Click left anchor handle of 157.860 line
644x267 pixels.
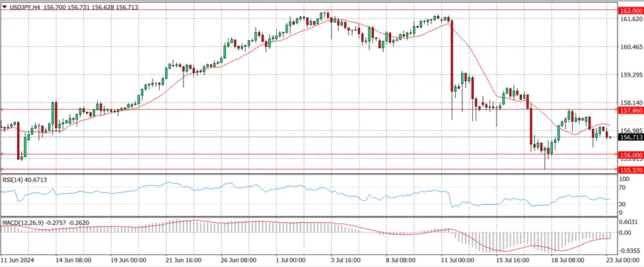pos(1,109)
